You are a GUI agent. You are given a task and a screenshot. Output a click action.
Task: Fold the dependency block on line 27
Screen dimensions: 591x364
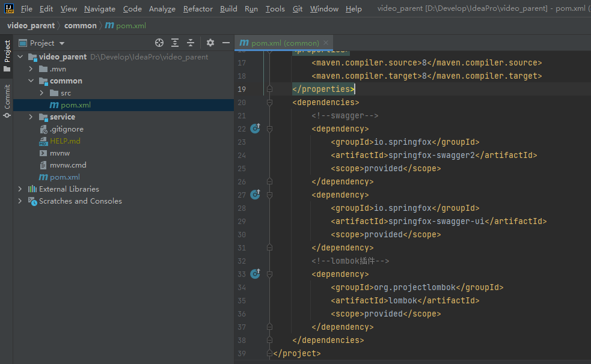click(269, 195)
